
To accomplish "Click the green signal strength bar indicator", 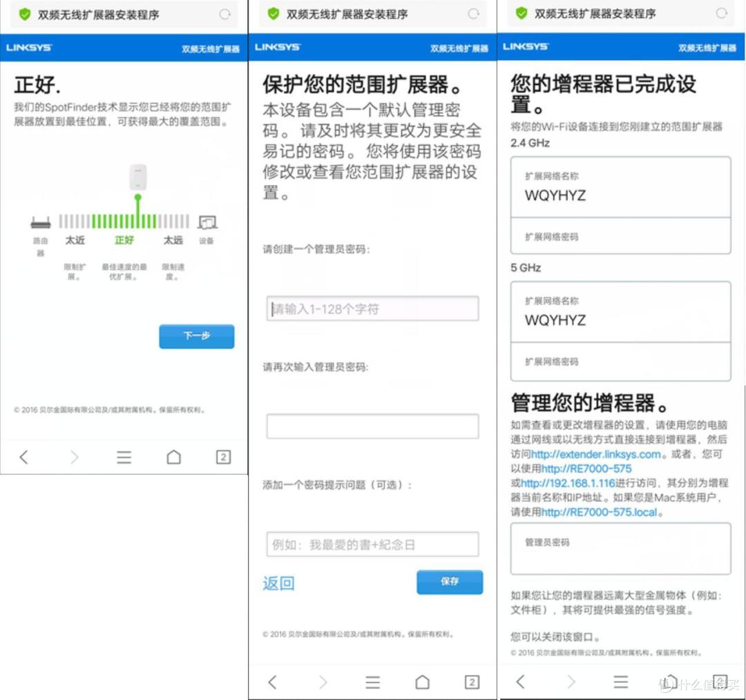I will 124,222.
